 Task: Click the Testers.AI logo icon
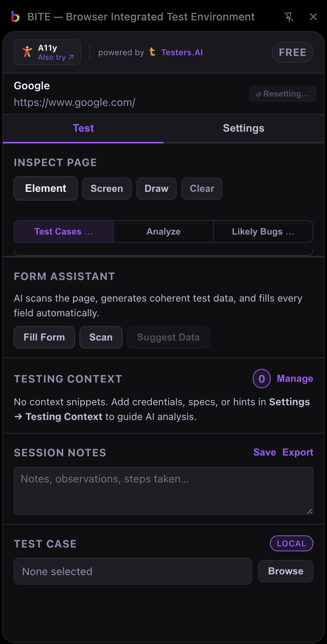click(152, 52)
